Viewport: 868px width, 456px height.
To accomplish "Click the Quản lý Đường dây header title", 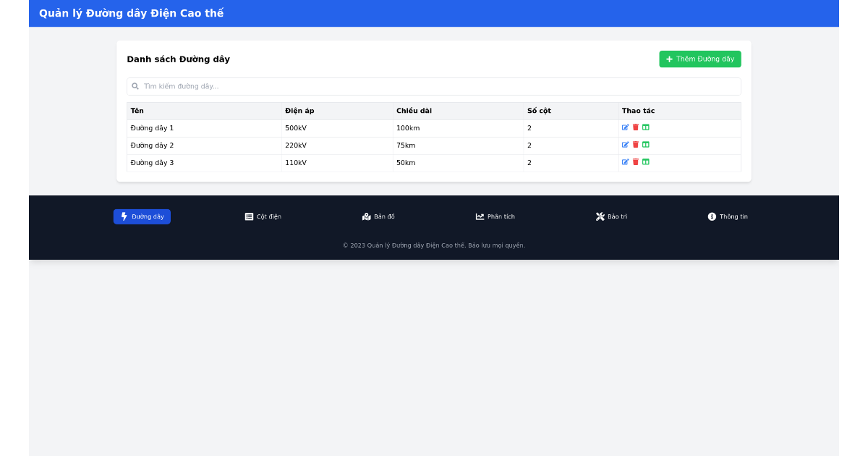I will pyautogui.click(x=132, y=13).
